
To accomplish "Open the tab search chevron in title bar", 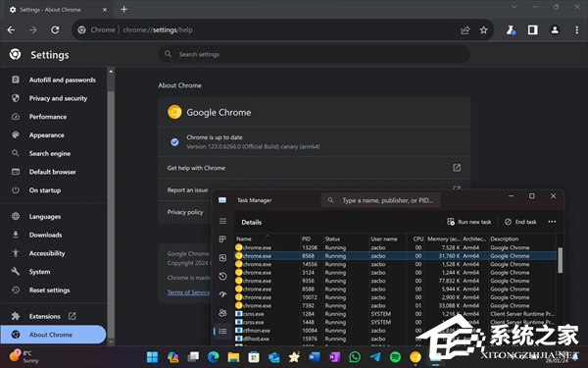I will (514, 7).
